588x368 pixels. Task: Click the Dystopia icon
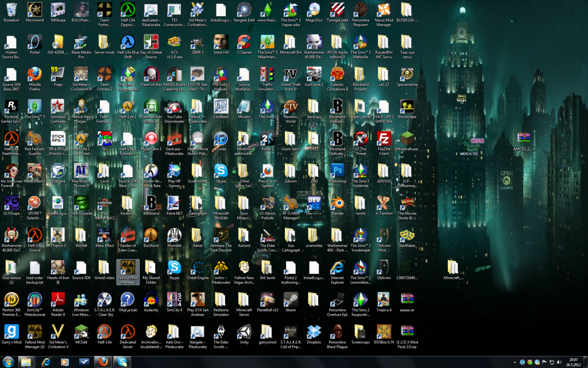(58, 174)
